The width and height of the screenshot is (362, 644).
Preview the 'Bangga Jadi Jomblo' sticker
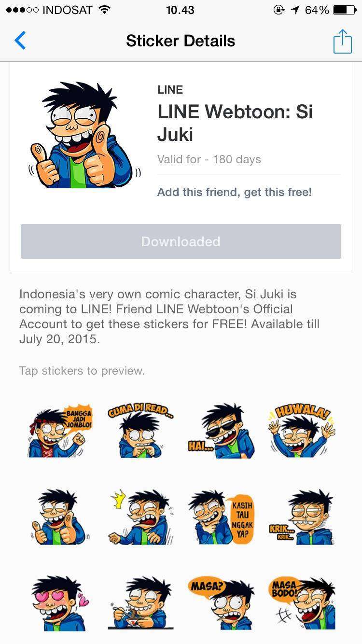(x=60, y=431)
